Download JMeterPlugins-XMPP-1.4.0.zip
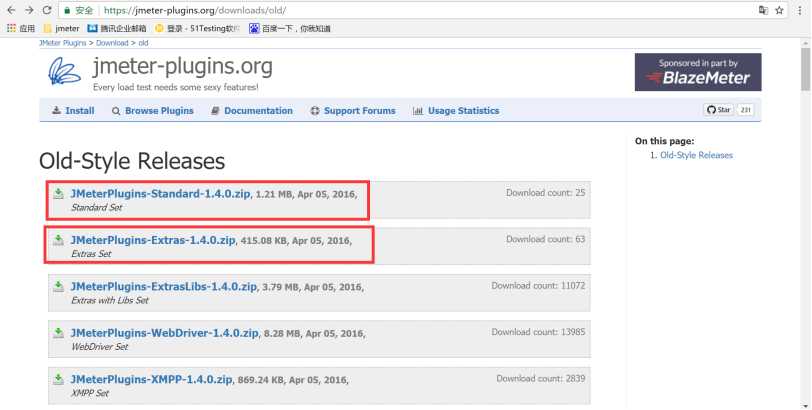Viewport: 812px width, 410px height. coord(151,379)
